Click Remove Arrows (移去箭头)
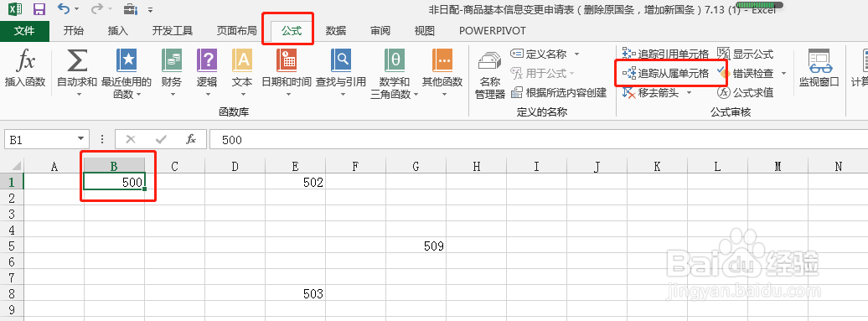The width and height of the screenshot is (868, 321). click(x=650, y=92)
